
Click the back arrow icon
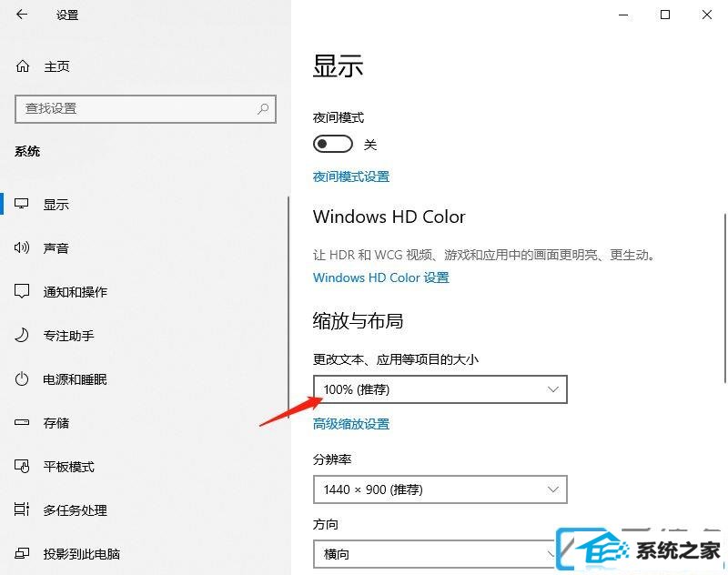pyautogui.click(x=22, y=15)
